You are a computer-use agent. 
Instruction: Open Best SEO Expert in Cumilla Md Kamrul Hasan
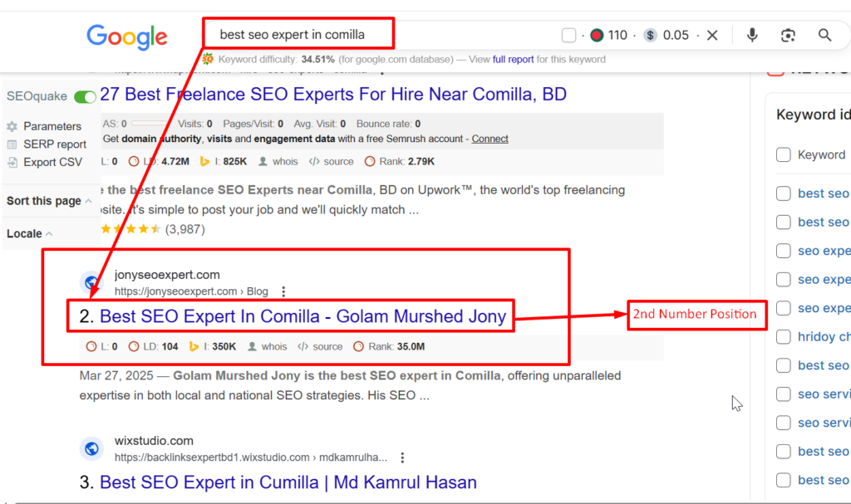coord(288,482)
